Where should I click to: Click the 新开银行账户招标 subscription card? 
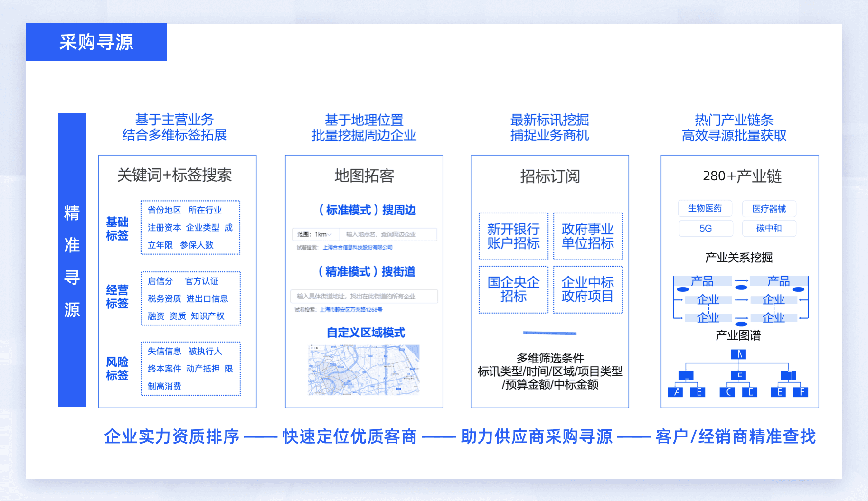pos(513,236)
